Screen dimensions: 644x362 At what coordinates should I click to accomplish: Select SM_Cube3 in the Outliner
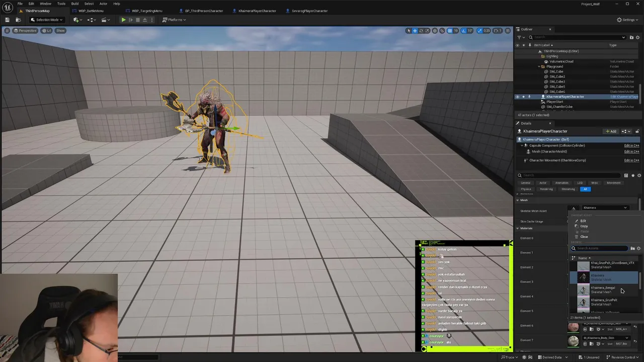pyautogui.click(x=556, y=81)
